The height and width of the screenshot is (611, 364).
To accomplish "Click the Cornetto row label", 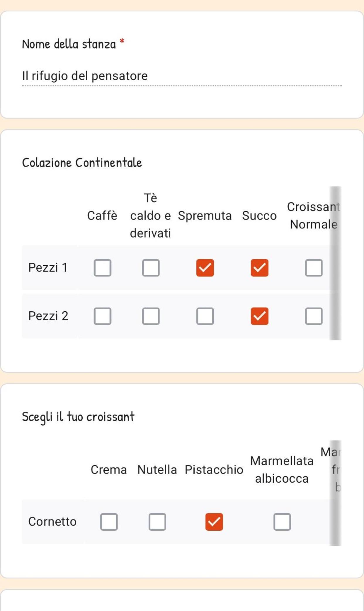I will click(x=52, y=522).
